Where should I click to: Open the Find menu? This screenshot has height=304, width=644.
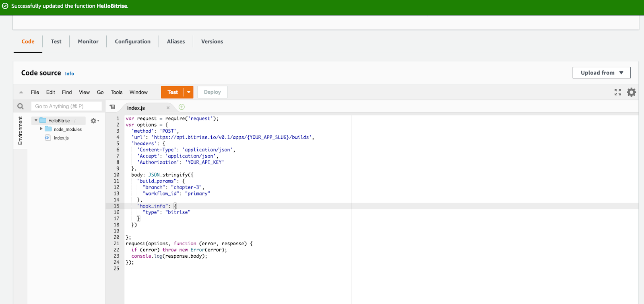pos(67,92)
